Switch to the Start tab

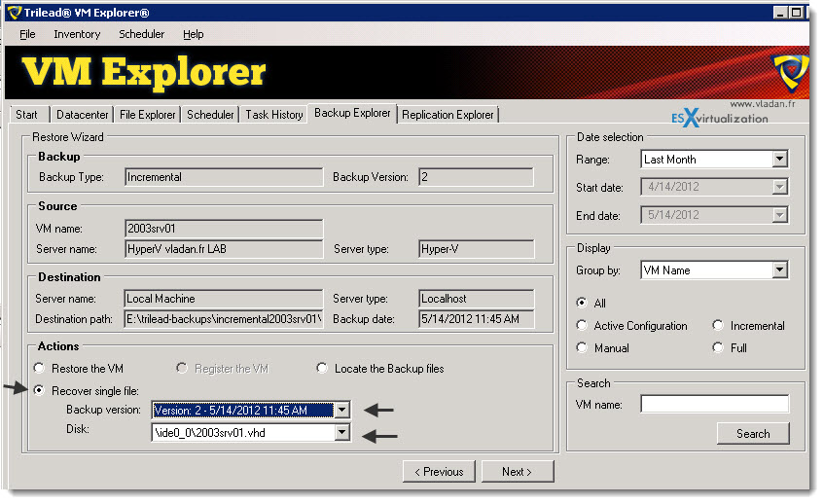(29, 115)
